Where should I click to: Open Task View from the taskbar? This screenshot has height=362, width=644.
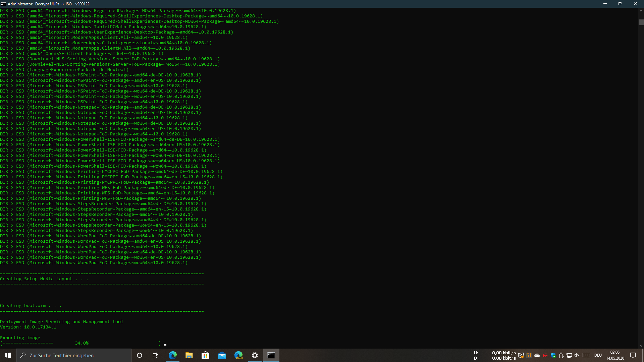(156, 355)
